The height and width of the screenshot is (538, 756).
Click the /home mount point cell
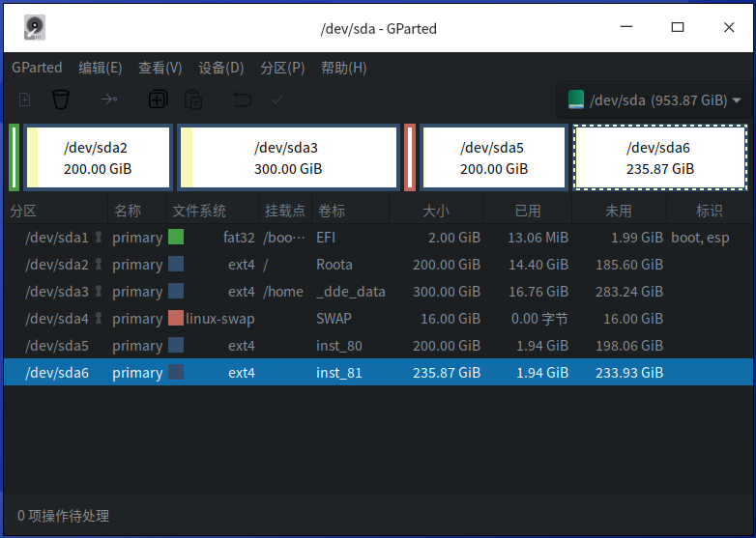283,292
